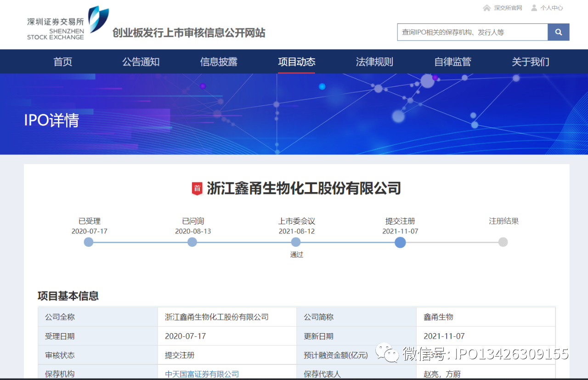
Task: Open the 关于我们 menu item
Action: [x=531, y=62]
